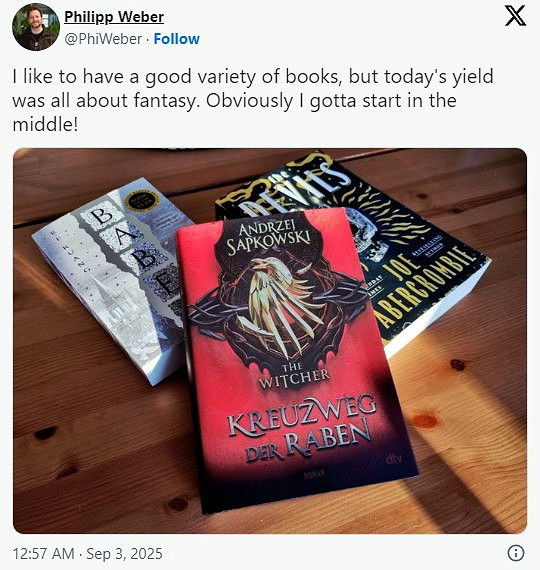Image resolution: width=540 pixels, height=570 pixels.
Task: Click 'Kreuzweg der Raben' title on red book
Action: (303, 429)
